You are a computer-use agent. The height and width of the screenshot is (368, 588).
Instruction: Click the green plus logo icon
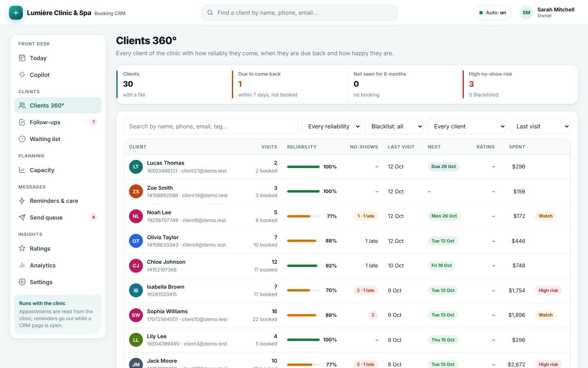(16, 13)
